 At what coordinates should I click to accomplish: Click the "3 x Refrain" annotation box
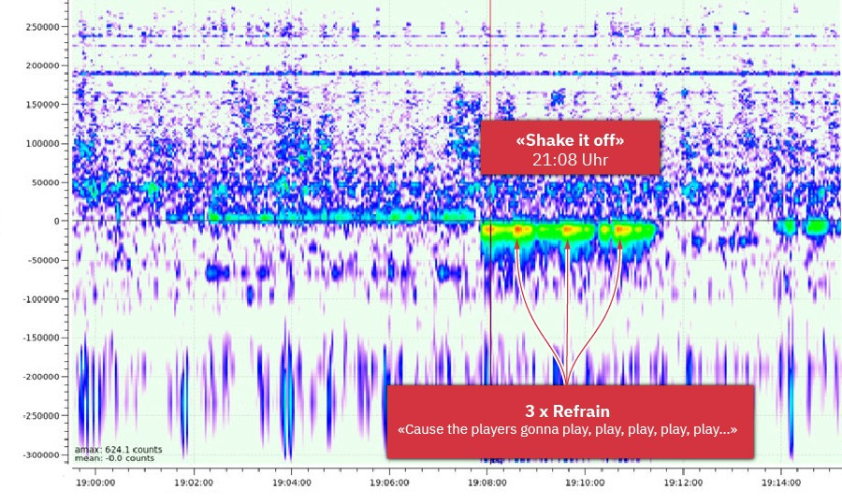point(570,421)
